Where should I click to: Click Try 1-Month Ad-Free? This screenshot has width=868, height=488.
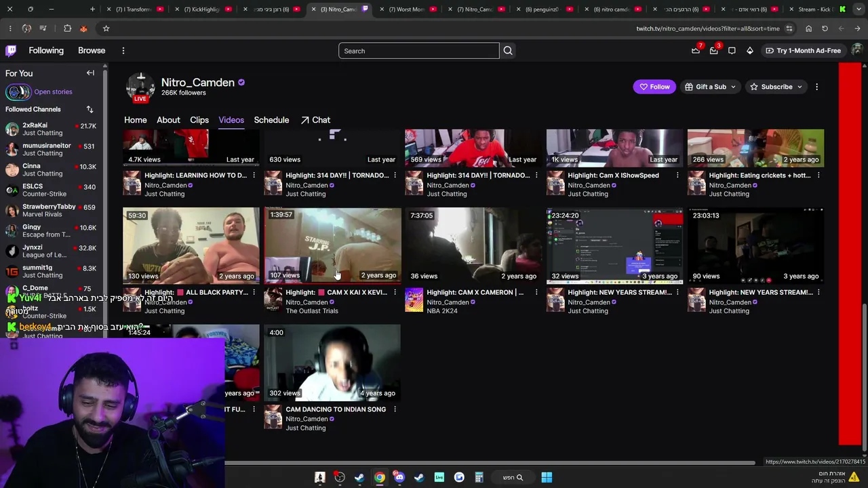803,51
